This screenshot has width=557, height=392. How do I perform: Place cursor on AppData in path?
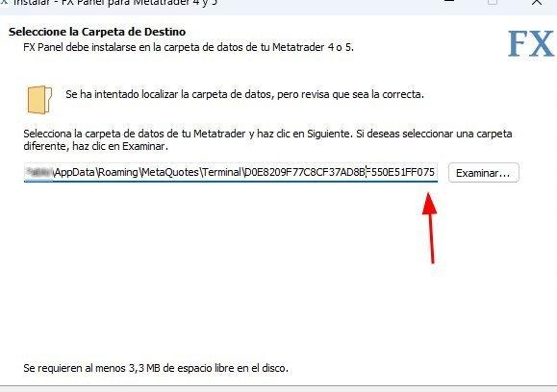click(x=75, y=172)
